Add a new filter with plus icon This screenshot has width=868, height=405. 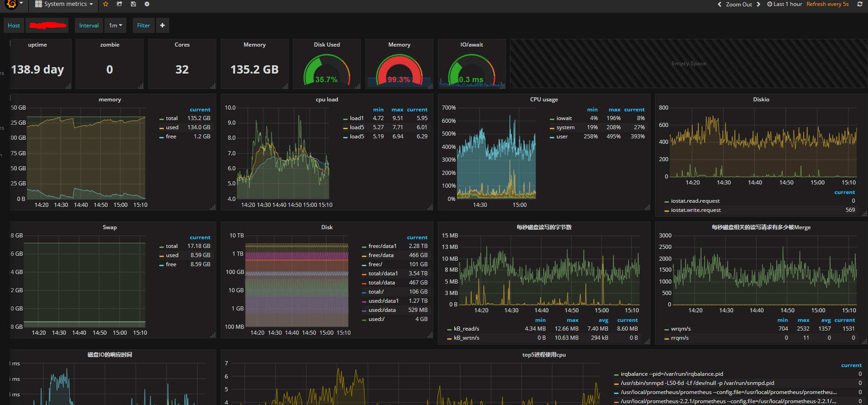(162, 26)
